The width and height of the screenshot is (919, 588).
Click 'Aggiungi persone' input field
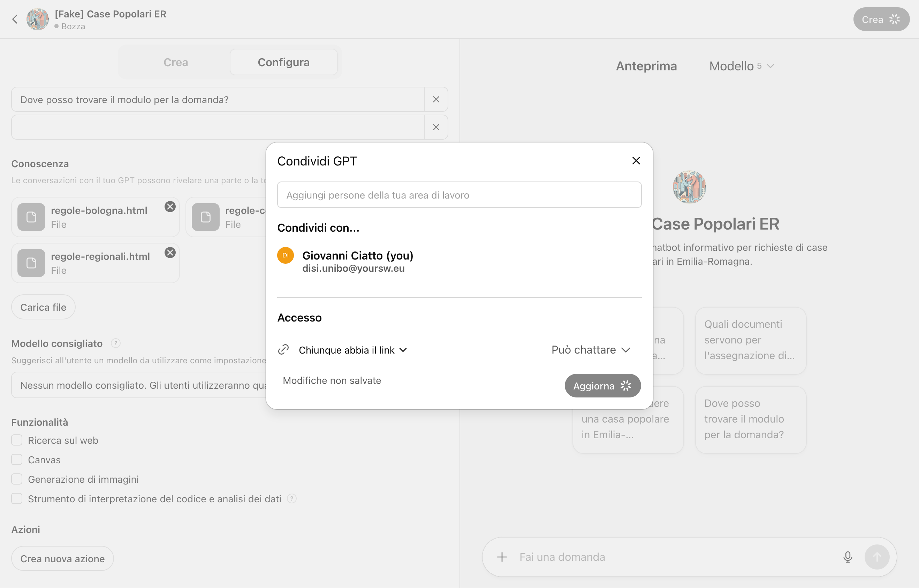click(x=459, y=195)
